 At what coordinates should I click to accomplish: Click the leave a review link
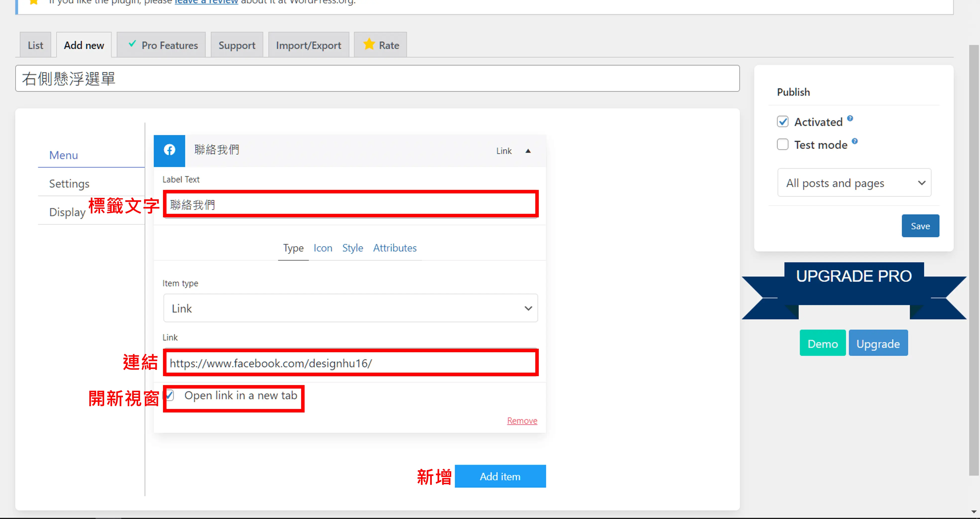(206, 2)
